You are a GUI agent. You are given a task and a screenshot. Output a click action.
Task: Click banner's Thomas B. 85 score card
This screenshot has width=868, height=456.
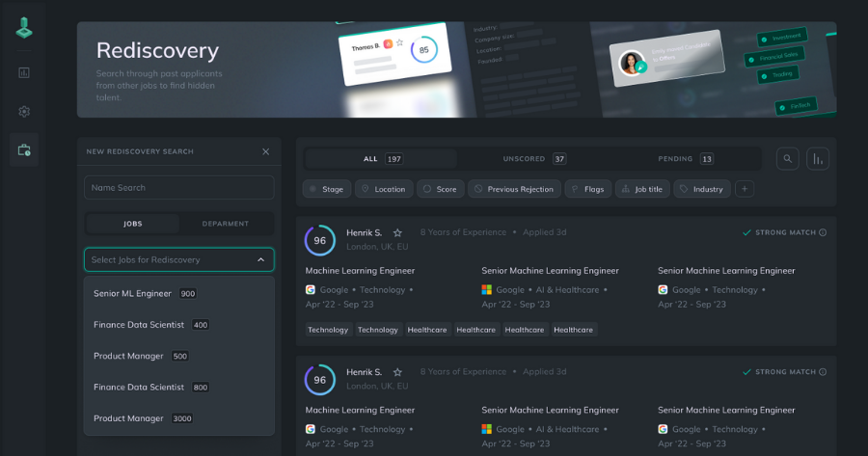point(395,54)
